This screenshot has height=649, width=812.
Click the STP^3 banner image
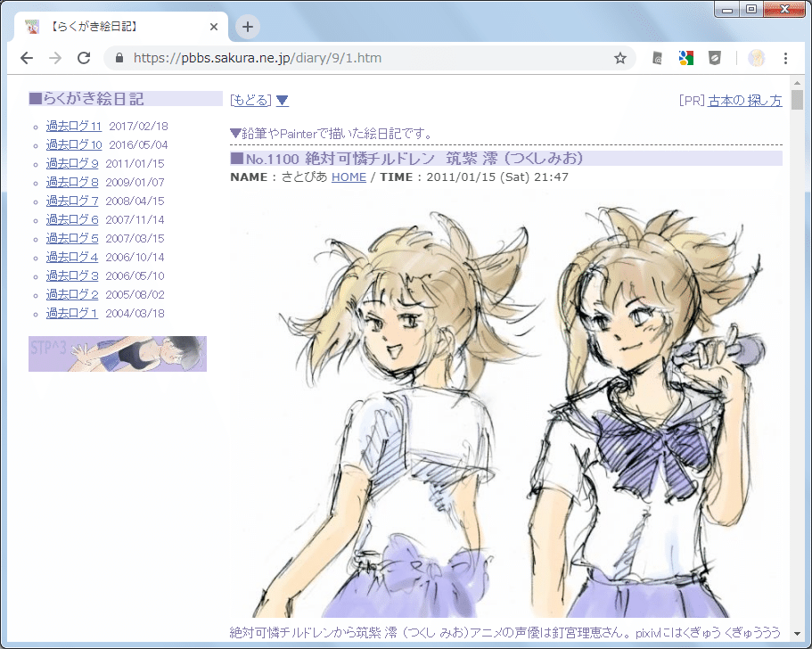coord(118,354)
